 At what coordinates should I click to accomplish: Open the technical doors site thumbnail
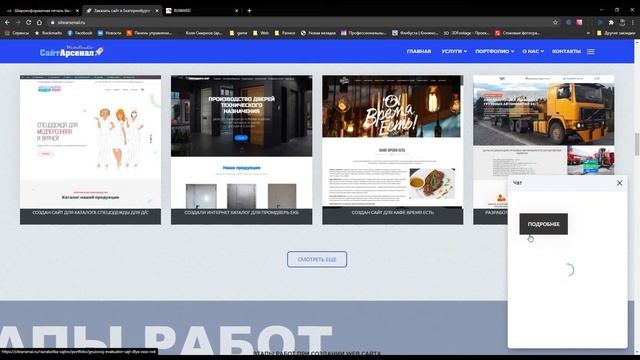point(242,142)
